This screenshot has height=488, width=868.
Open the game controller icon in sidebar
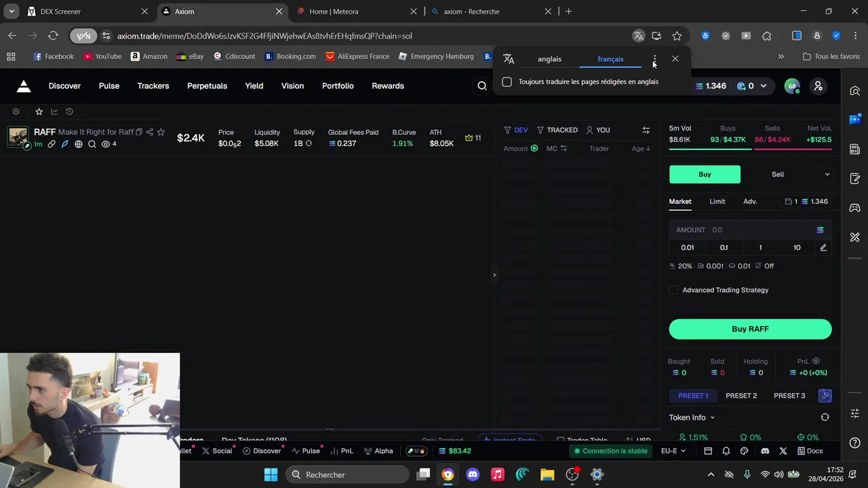tap(854, 207)
